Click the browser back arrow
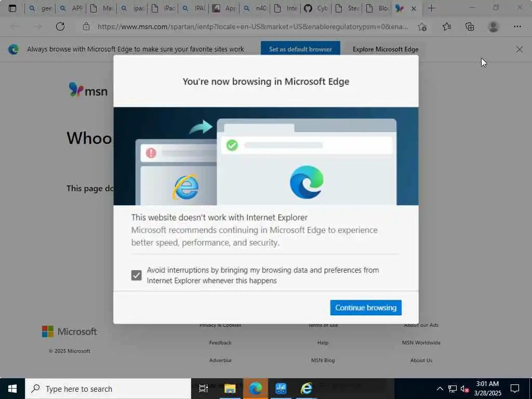Image resolution: width=532 pixels, height=399 pixels. 14,26
